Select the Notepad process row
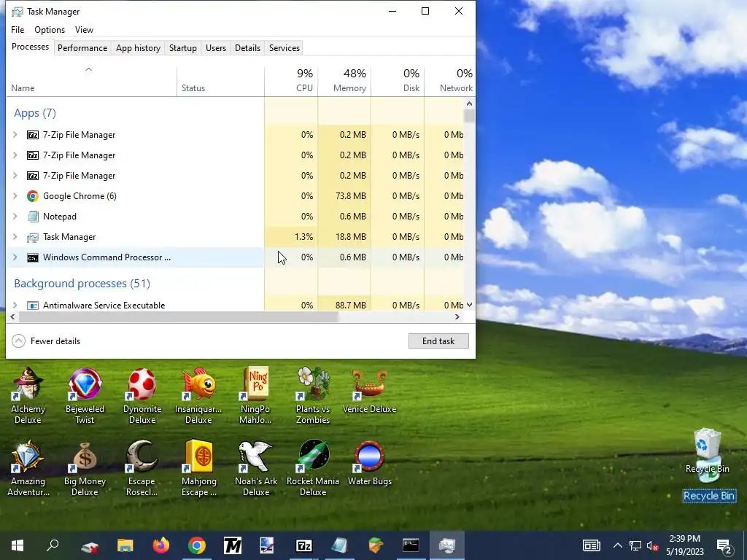Image resolution: width=747 pixels, height=560 pixels. coord(235,217)
